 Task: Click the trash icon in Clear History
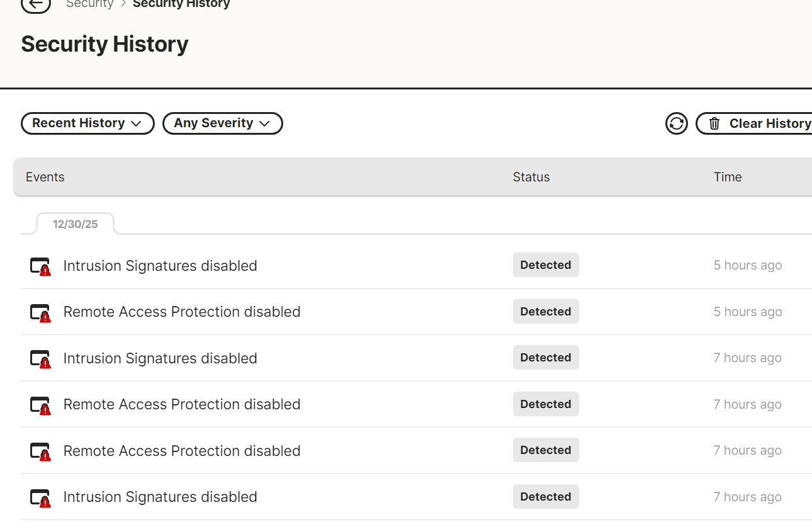pyautogui.click(x=714, y=123)
